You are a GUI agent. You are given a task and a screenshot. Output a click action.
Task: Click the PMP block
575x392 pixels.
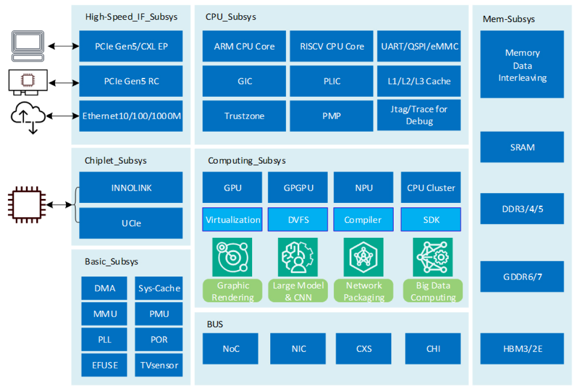coord(332,116)
